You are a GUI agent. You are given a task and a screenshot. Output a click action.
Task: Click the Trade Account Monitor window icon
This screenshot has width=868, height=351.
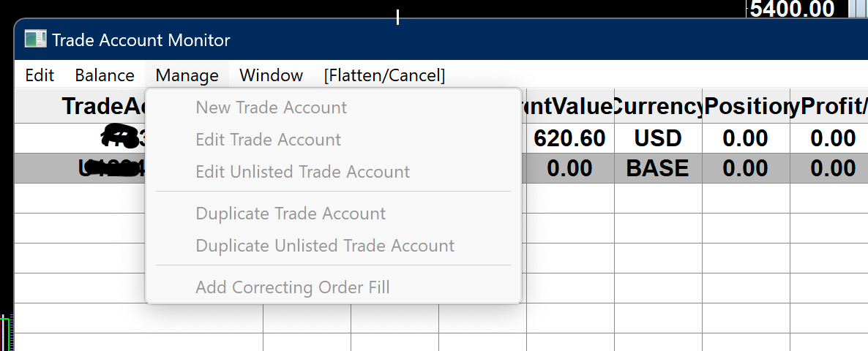35,39
